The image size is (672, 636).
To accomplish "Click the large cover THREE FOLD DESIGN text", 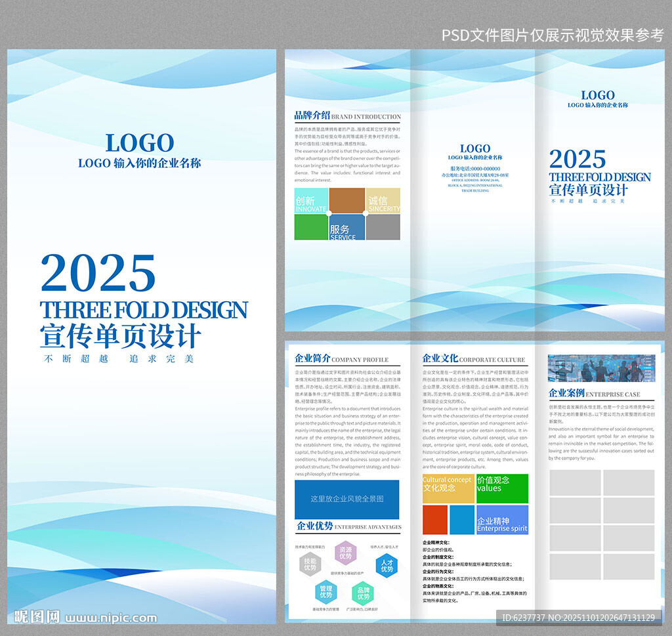I will point(144,310).
